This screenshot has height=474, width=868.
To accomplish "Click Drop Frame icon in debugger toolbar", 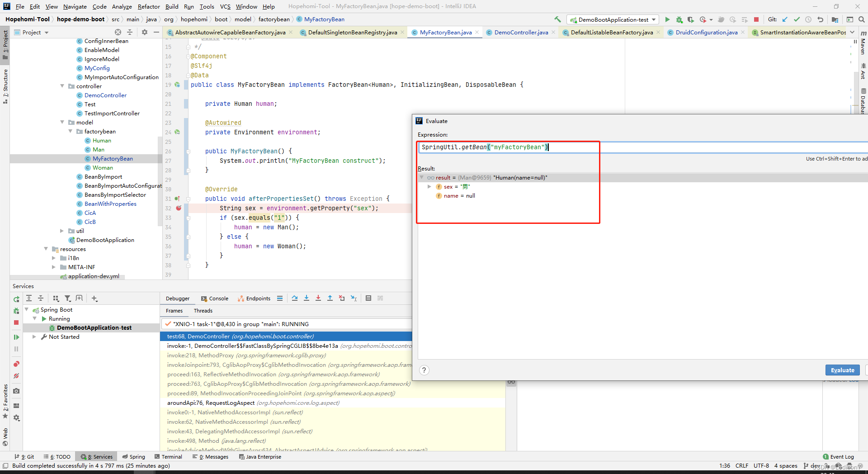I will point(342,298).
